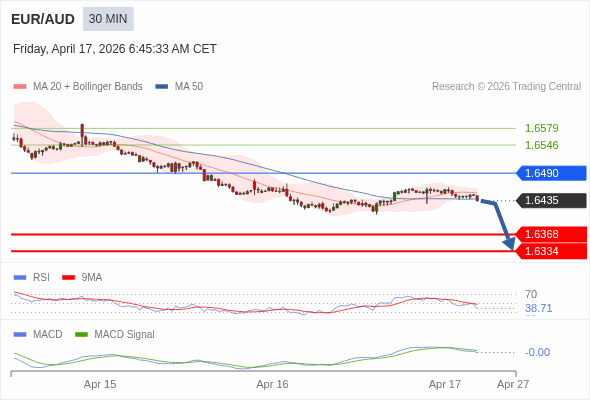The width and height of the screenshot is (590, 400).
Task: Click the RSI legend color swatch
Action: 20,278
